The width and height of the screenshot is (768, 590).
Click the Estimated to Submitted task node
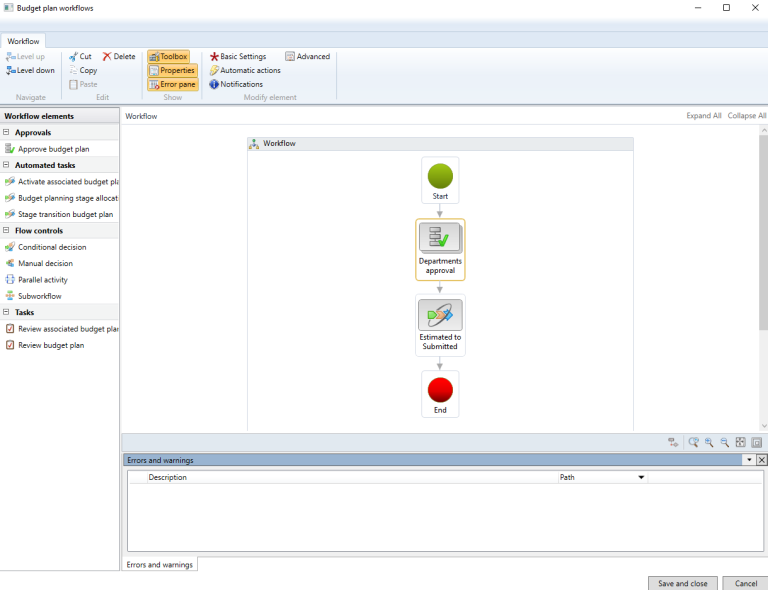tap(440, 325)
